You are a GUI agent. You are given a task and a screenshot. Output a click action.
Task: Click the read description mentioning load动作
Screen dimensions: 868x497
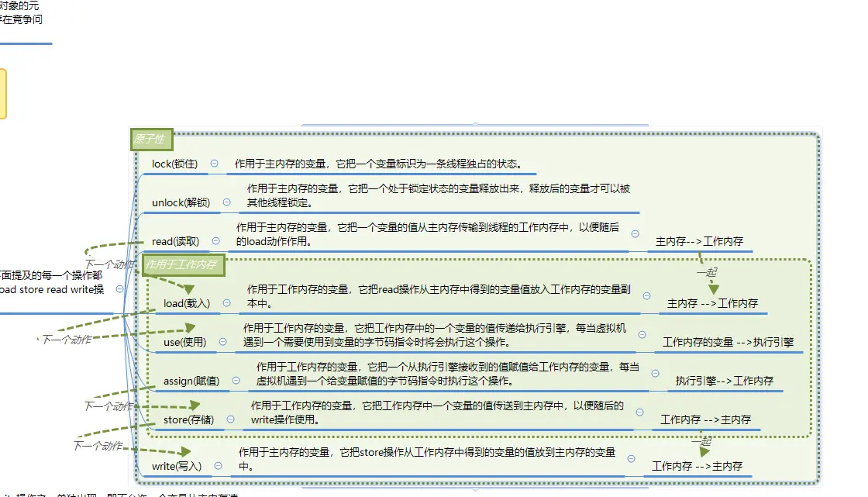point(428,234)
